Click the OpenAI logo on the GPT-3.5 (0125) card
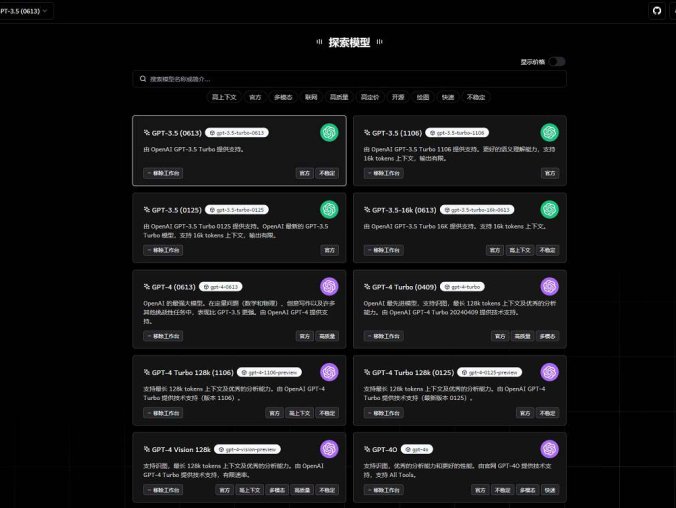676x508 pixels. (329, 210)
